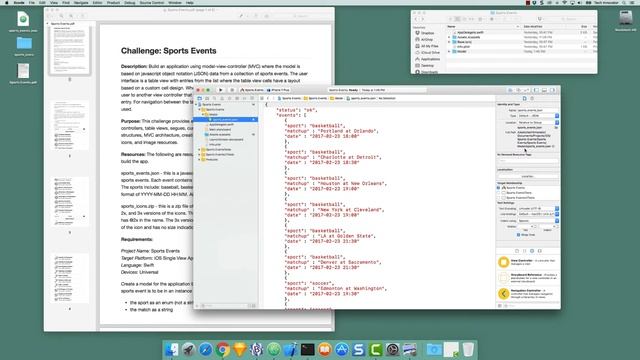
Task: Select Main.storyboard in the project navigator
Action: [x=220, y=129]
